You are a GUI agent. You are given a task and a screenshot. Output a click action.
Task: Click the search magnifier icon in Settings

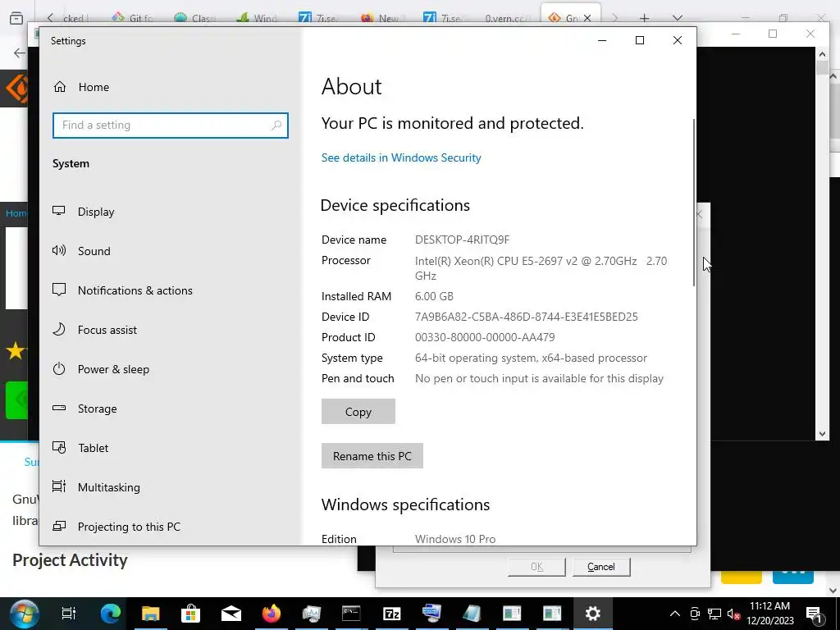pyautogui.click(x=276, y=126)
